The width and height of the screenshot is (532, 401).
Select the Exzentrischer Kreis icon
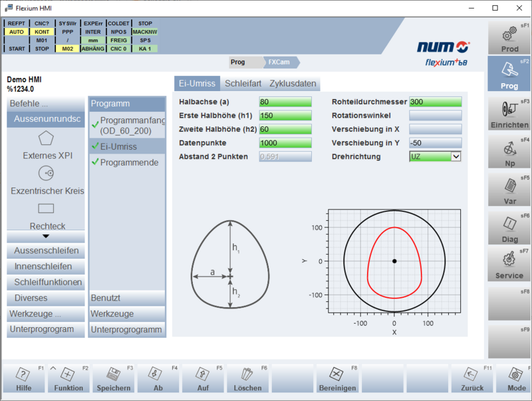(46, 174)
